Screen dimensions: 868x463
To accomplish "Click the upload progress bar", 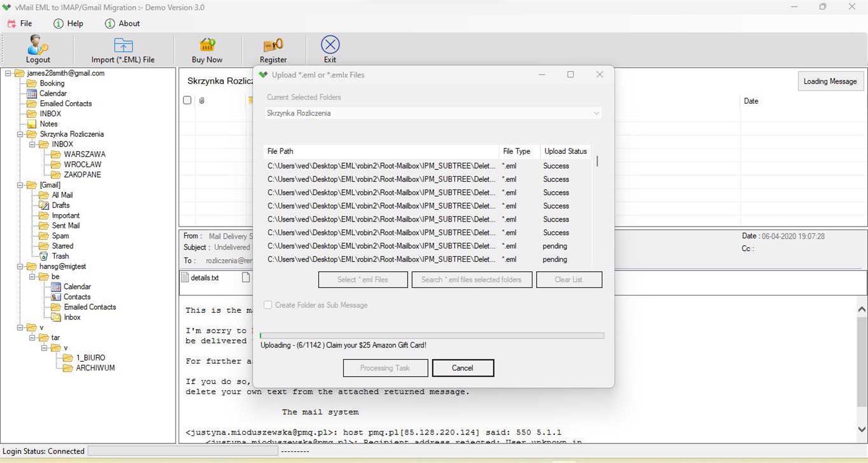I will click(431, 335).
